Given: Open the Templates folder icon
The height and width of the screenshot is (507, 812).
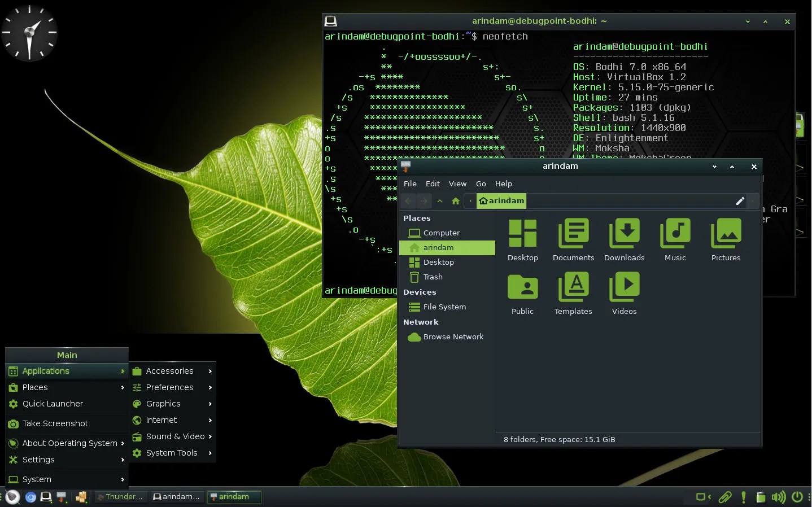Looking at the screenshot, I should [573, 287].
